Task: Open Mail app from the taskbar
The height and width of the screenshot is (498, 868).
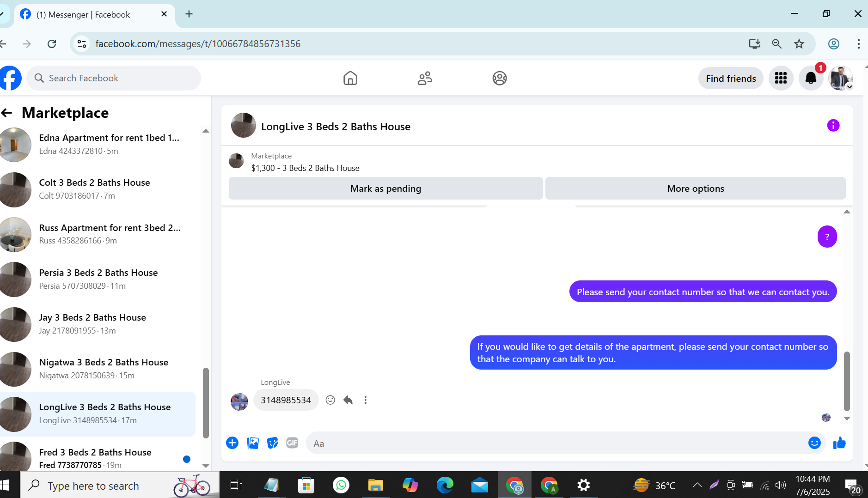Action: pos(480,485)
